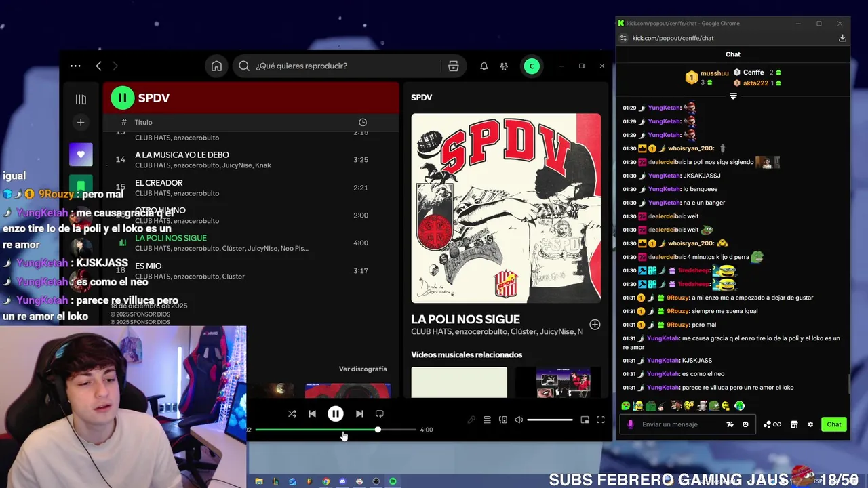Open Browse icon in Spotify search bar
The image size is (868, 488).
(x=454, y=66)
